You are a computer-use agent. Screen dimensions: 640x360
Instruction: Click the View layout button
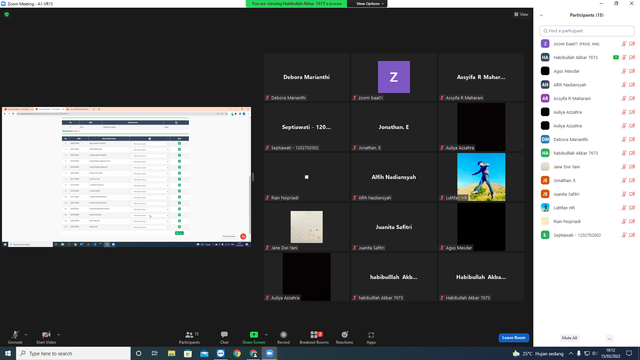[521, 14]
